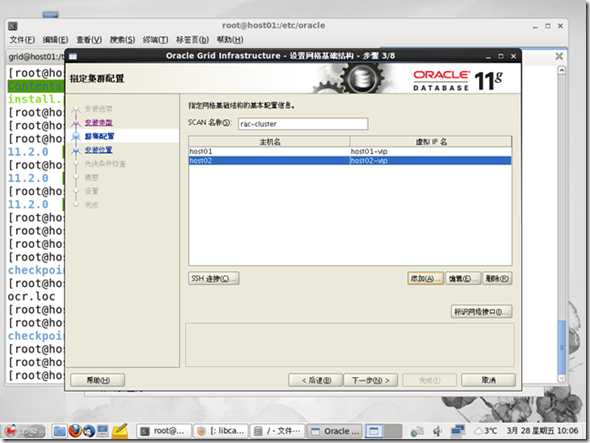
Task: Open 查看(V) menu in terminal window
Action: tap(89, 40)
